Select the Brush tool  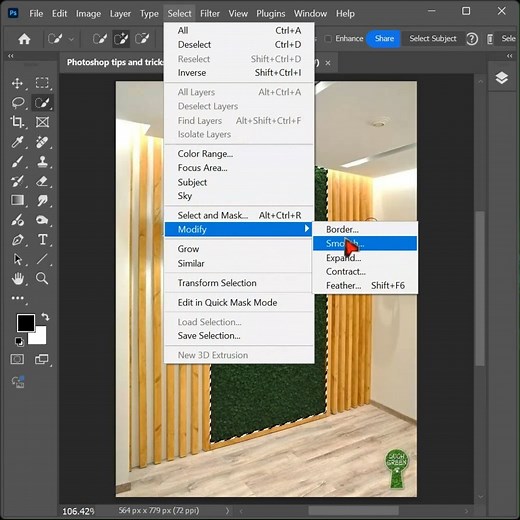click(17, 162)
